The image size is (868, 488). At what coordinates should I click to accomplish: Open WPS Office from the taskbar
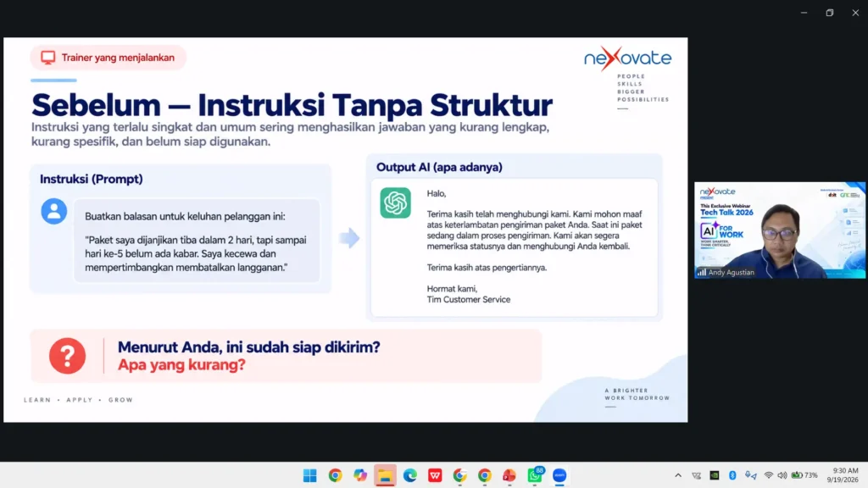(435, 475)
